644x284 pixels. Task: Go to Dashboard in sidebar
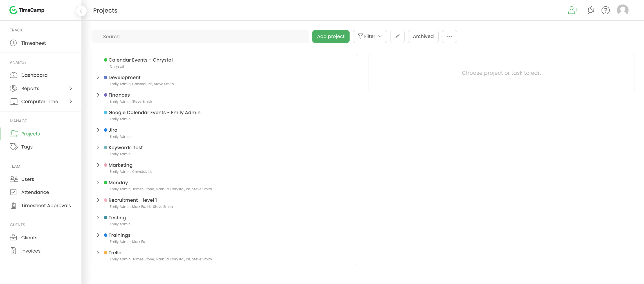tap(34, 75)
